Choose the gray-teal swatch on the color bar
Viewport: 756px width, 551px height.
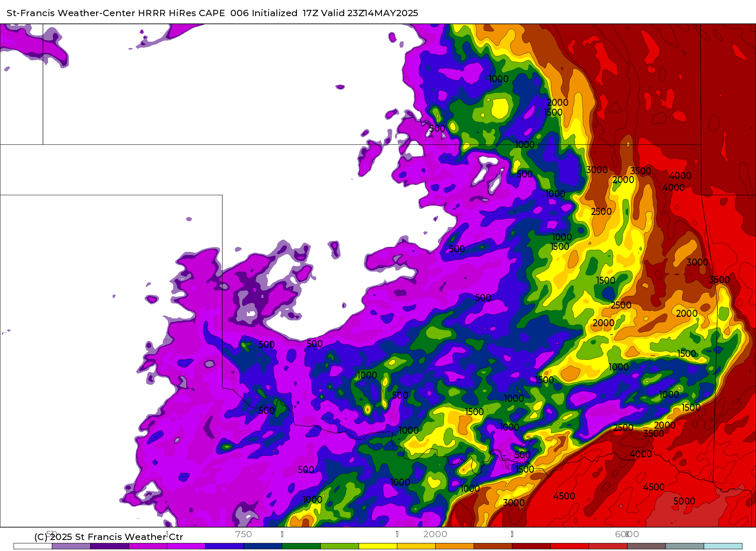tap(685, 546)
